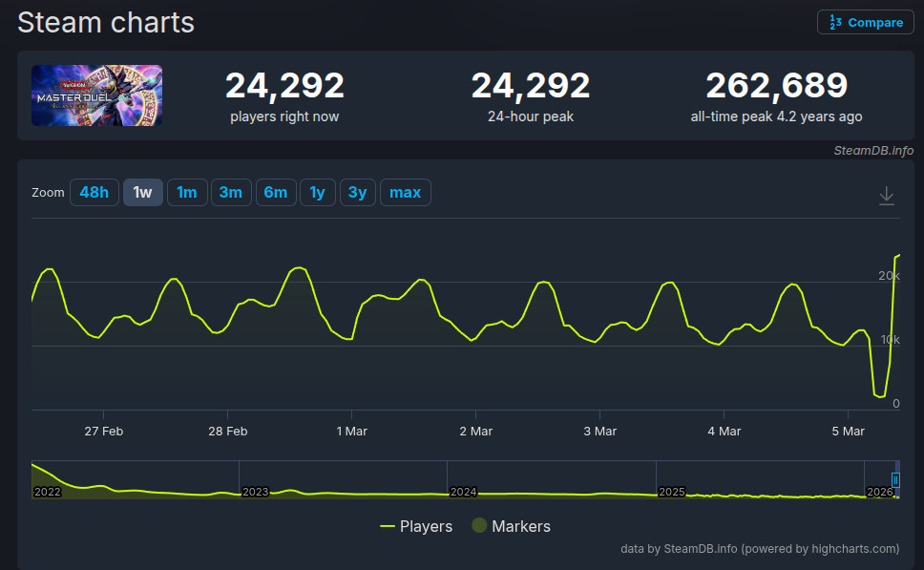
Task: Choose the 3y zoom option
Action: (x=358, y=193)
